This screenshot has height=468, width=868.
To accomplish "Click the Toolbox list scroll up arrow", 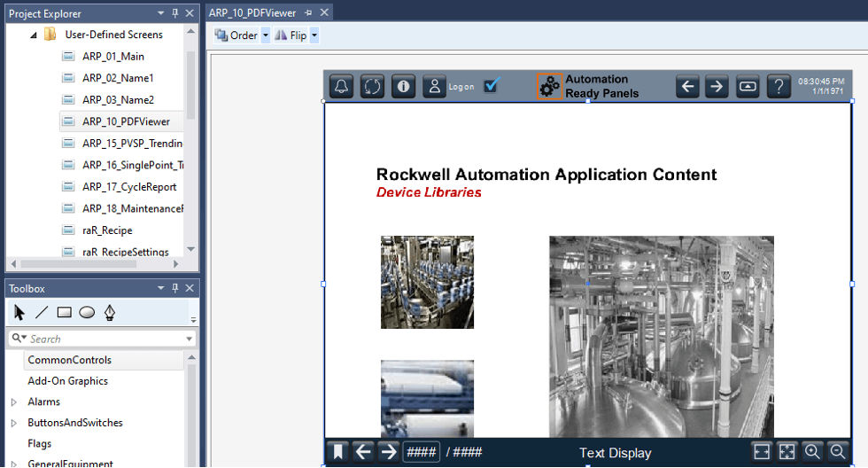I will (x=191, y=357).
